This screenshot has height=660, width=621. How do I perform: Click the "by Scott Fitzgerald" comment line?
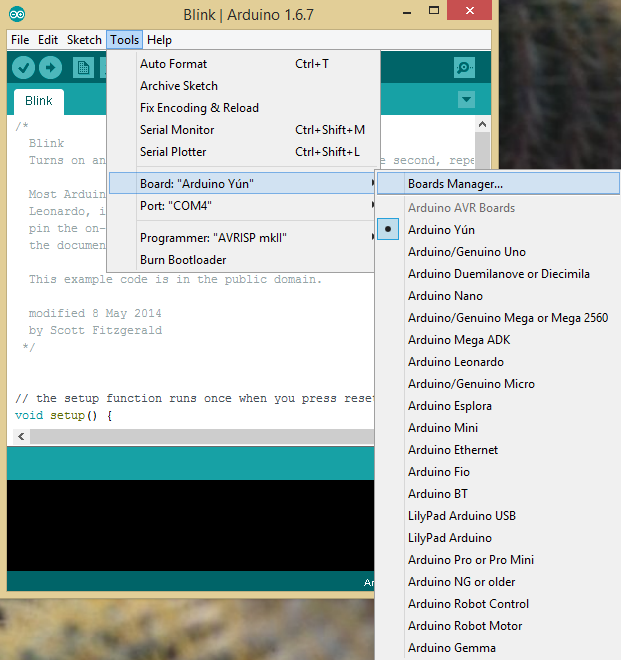[x=95, y=330]
